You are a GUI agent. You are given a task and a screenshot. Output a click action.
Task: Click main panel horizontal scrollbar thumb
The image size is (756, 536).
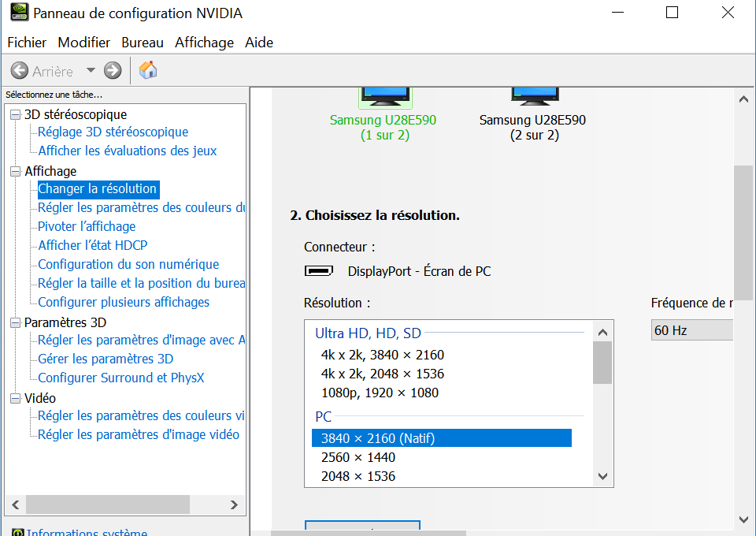point(369,534)
